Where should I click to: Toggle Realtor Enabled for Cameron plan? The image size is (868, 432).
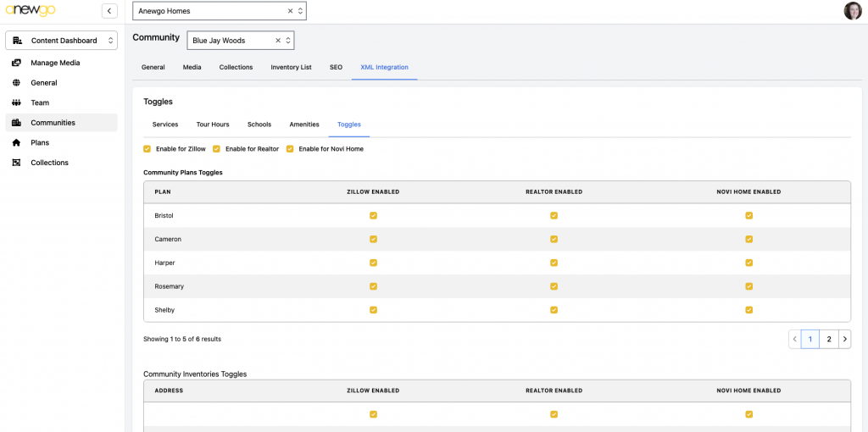click(554, 239)
